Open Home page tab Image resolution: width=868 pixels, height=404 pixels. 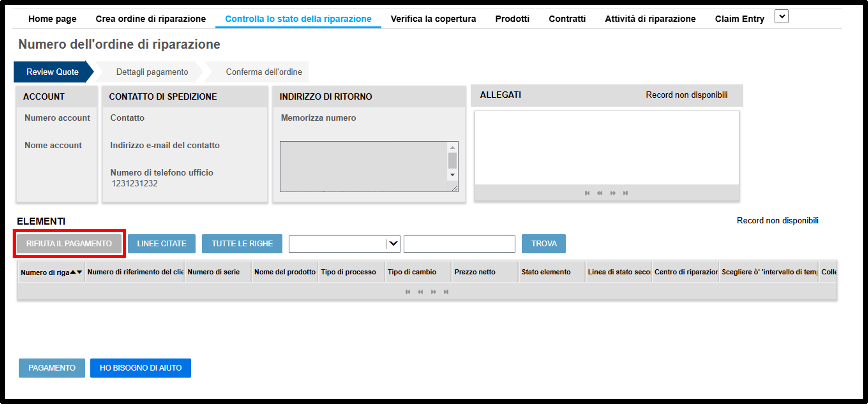pos(52,19)
